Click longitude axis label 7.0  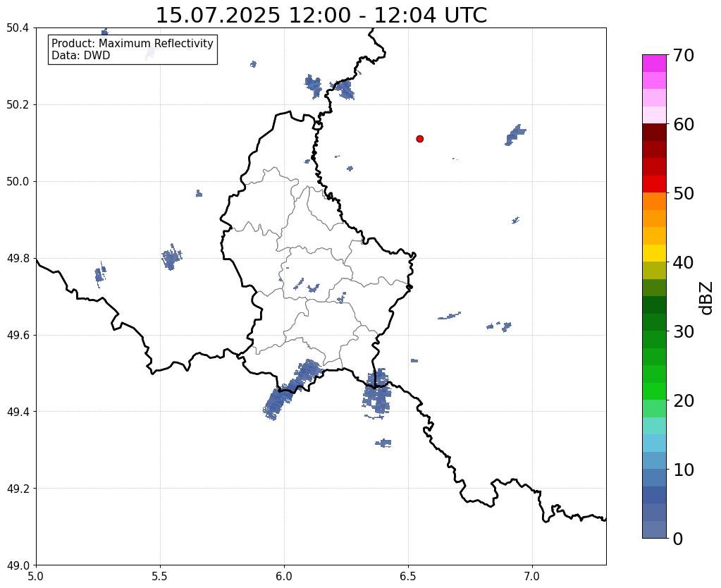point(532,576)
